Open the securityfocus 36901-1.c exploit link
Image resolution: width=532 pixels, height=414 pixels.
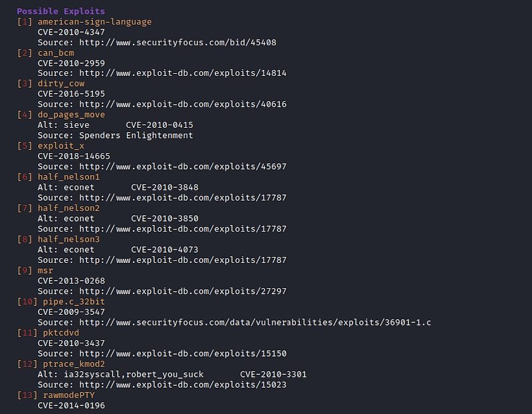coord(255,323)
